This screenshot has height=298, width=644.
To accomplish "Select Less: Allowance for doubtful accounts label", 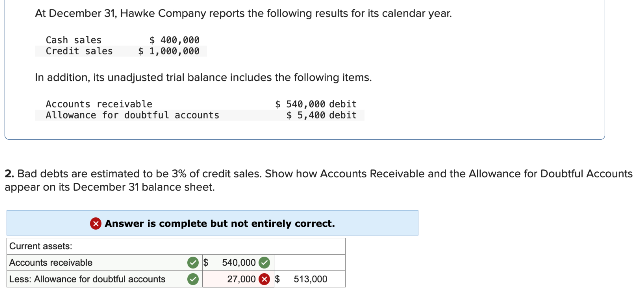I will 87,279.
